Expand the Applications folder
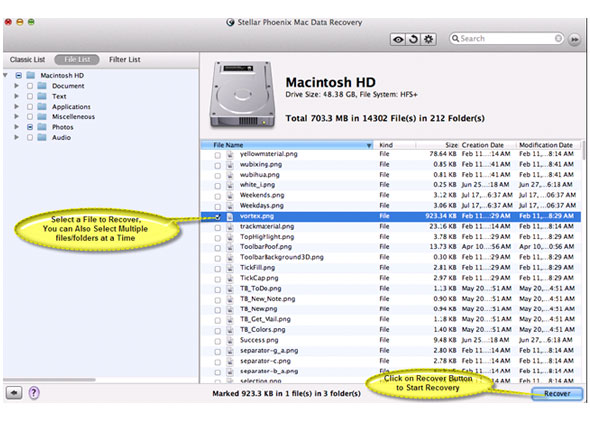Viewport: 590px width, 421px height. click(x=17, y=106)
